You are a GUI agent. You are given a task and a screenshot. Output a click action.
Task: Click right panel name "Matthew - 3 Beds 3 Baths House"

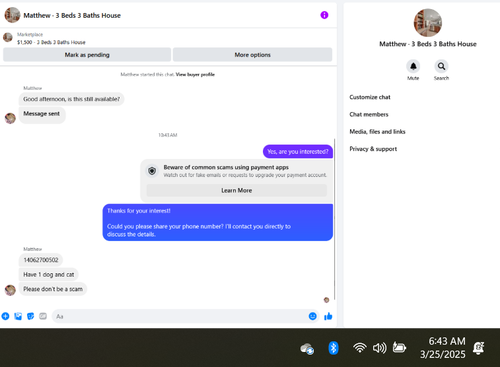(428, 44)
